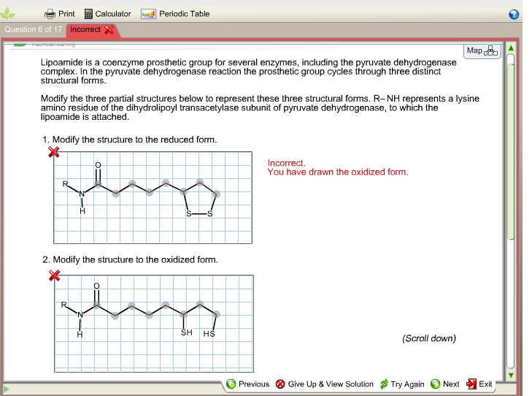The image size is (532, 396).
Task: Go to the Previous question
Action: [247, 384]
